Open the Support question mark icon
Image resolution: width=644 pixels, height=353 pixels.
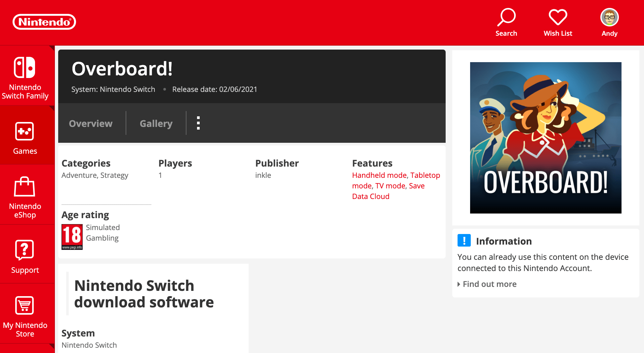point(25,250)
